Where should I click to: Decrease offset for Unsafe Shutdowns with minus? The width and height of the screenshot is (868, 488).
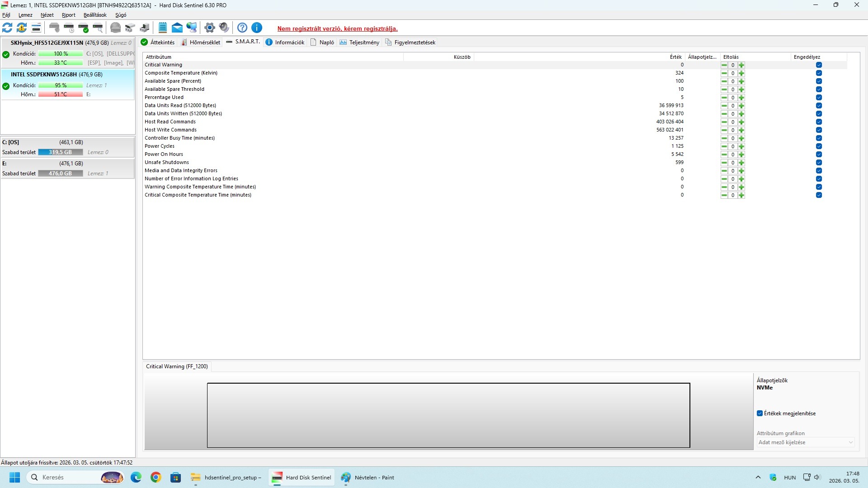[724, 163]
